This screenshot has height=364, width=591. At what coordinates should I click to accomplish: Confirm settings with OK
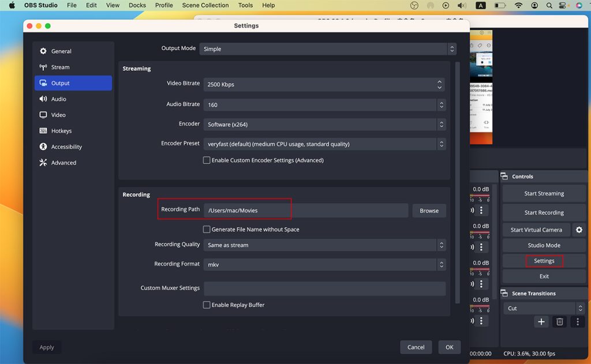pyautogui.click(x=449, y=347)
